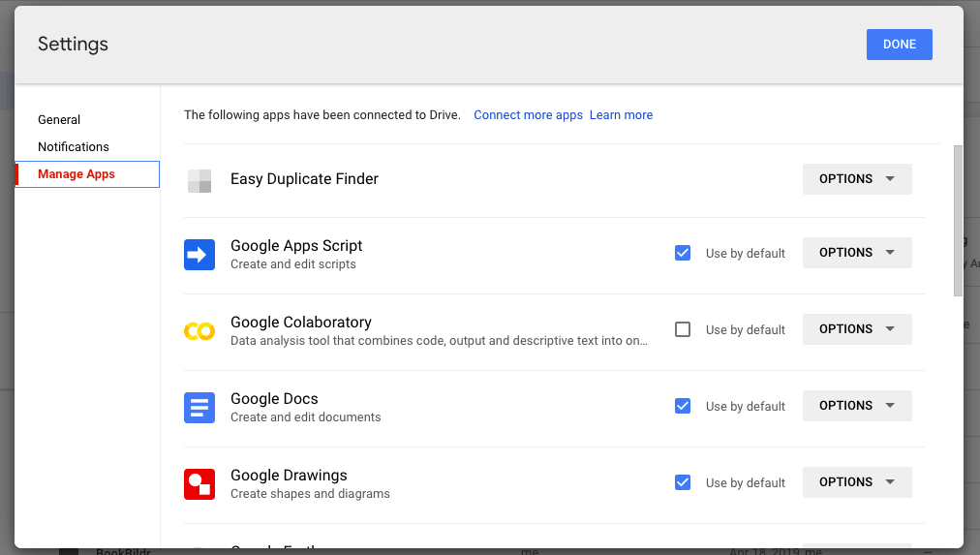Uncheck Use by default for Google Apps Script
The width and height of the screenshot is (980, 555).
683,253
